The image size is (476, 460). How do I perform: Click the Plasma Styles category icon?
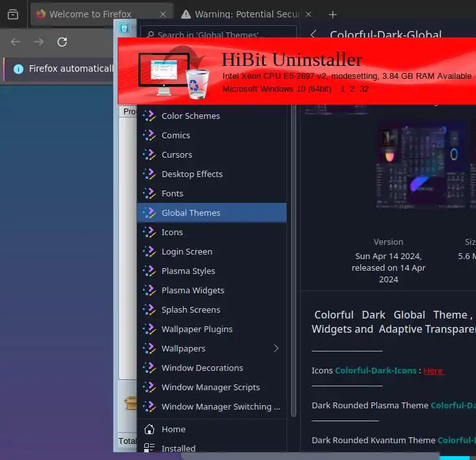[x=149, y=271]
